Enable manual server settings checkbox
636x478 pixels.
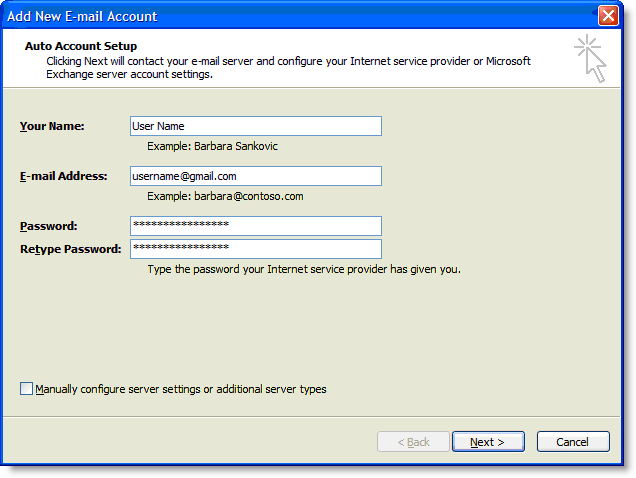[x=27, y=389]
